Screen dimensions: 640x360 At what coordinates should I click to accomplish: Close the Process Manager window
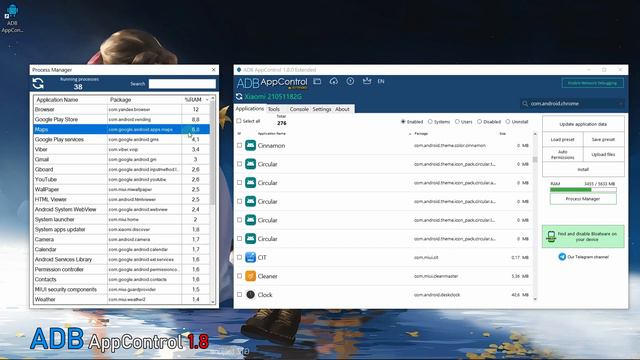coord(213,70)
